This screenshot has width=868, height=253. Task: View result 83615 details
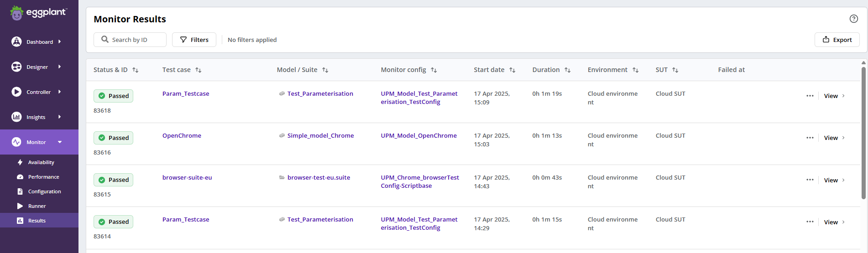[834, 180]
